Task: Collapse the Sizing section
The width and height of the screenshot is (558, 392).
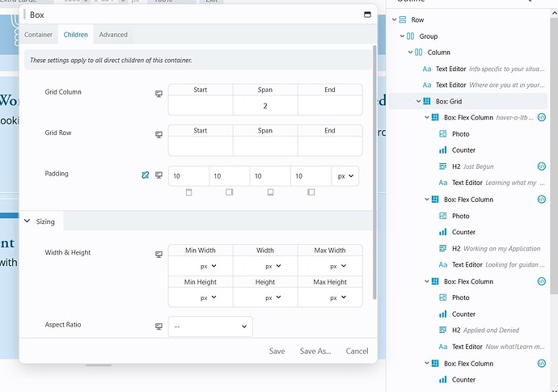Action: 27,221
